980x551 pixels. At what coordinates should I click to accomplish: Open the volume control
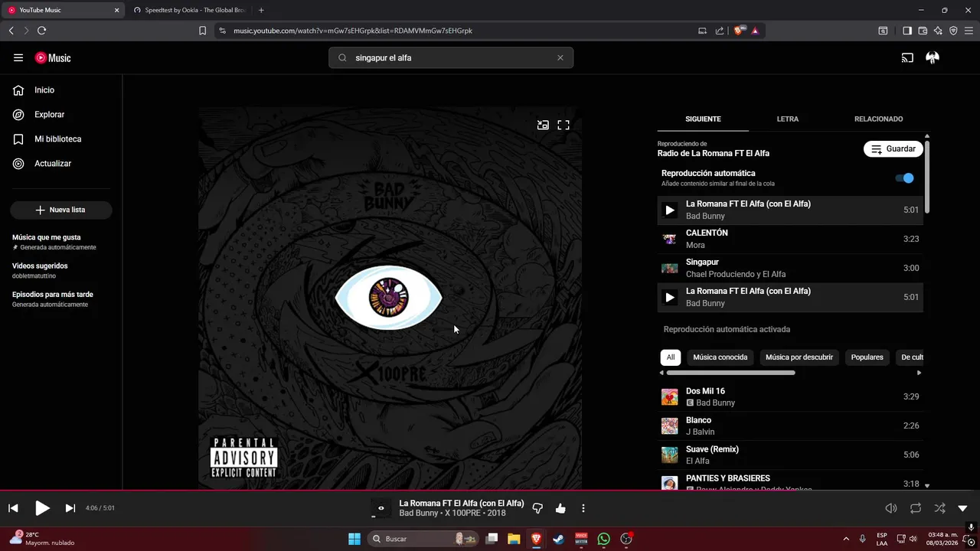(891, 508)
